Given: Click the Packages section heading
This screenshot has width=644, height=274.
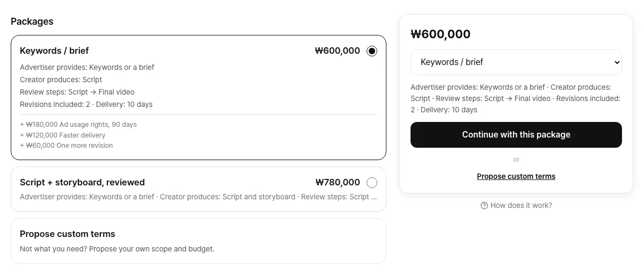Looking at the screenshot, I should 32,21.
